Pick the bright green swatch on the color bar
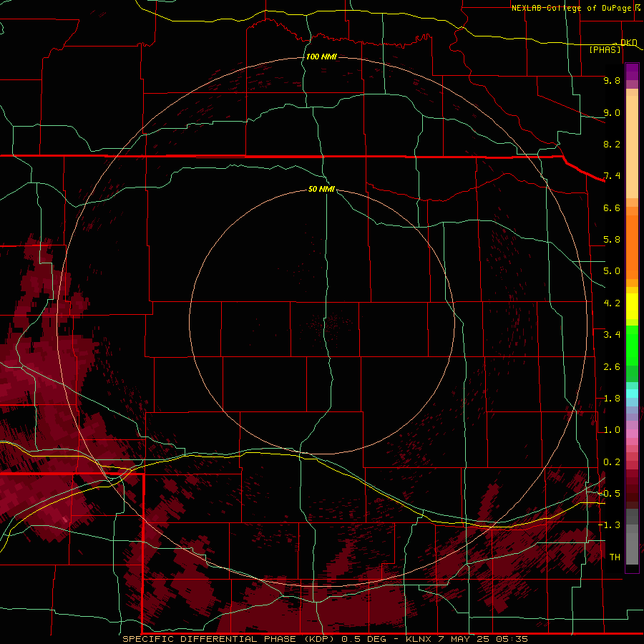644x644 pixels. 632,345
